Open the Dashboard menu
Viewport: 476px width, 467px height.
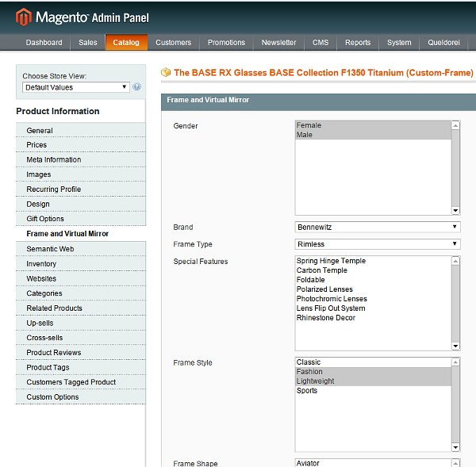tap(44, 43)
